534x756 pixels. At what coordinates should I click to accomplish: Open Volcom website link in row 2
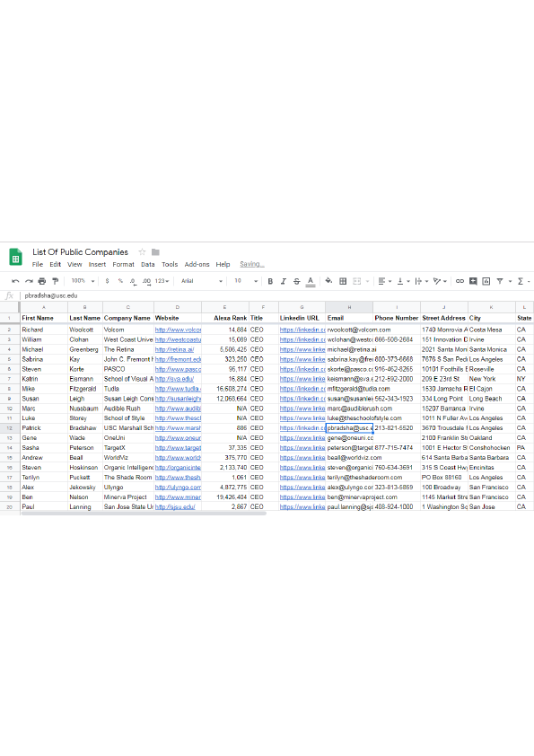click(178, 330)
